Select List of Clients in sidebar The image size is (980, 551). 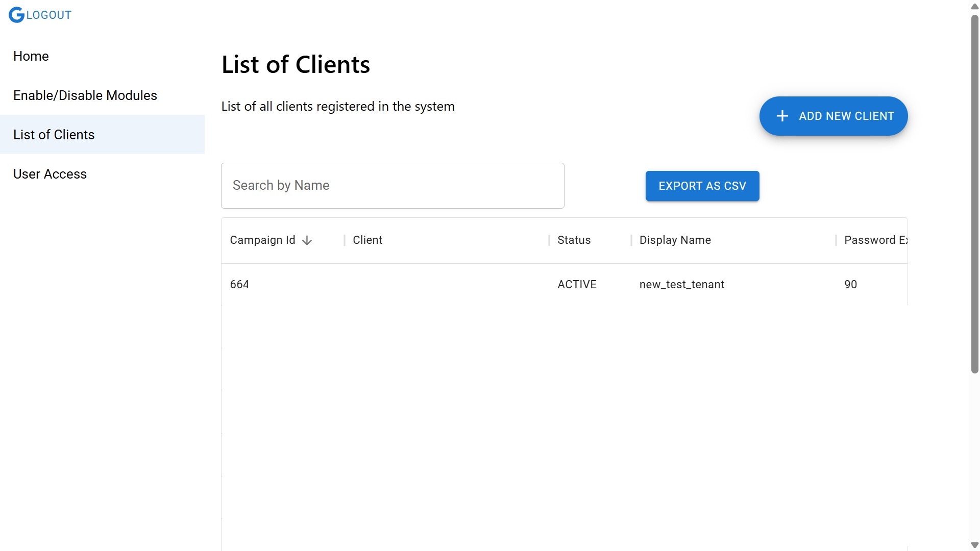54,135
